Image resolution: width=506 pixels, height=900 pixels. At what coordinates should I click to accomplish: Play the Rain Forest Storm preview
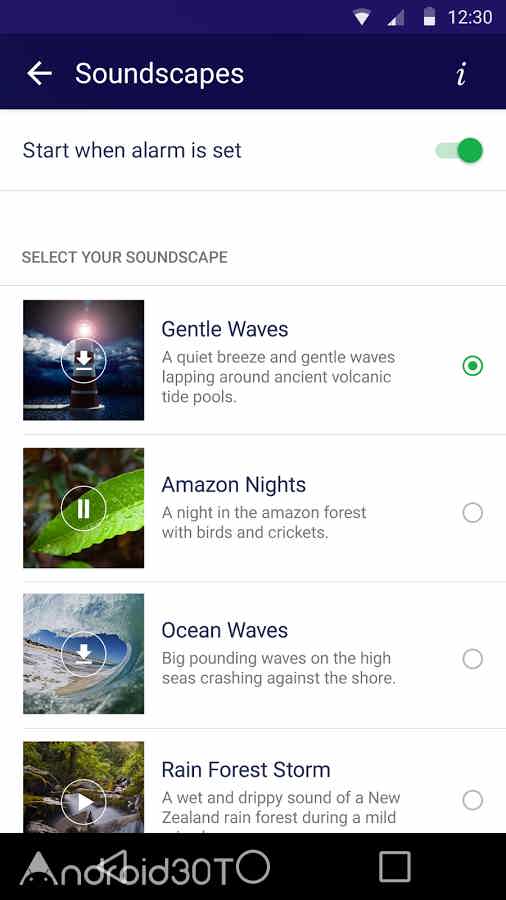point(83,801)
